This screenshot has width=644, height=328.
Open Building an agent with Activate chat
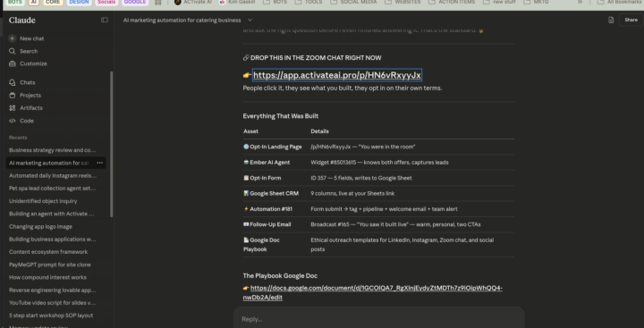click(52, 214)
